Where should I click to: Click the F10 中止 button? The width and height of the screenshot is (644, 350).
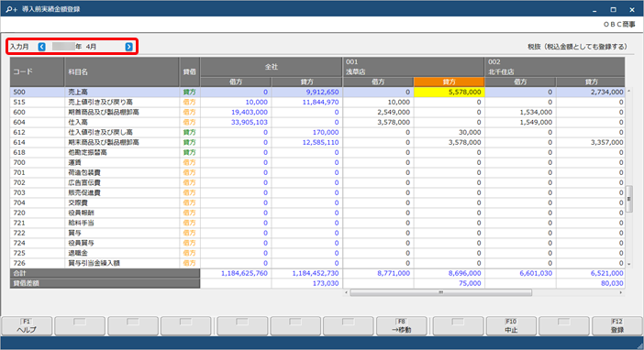[x=511, y=326]
